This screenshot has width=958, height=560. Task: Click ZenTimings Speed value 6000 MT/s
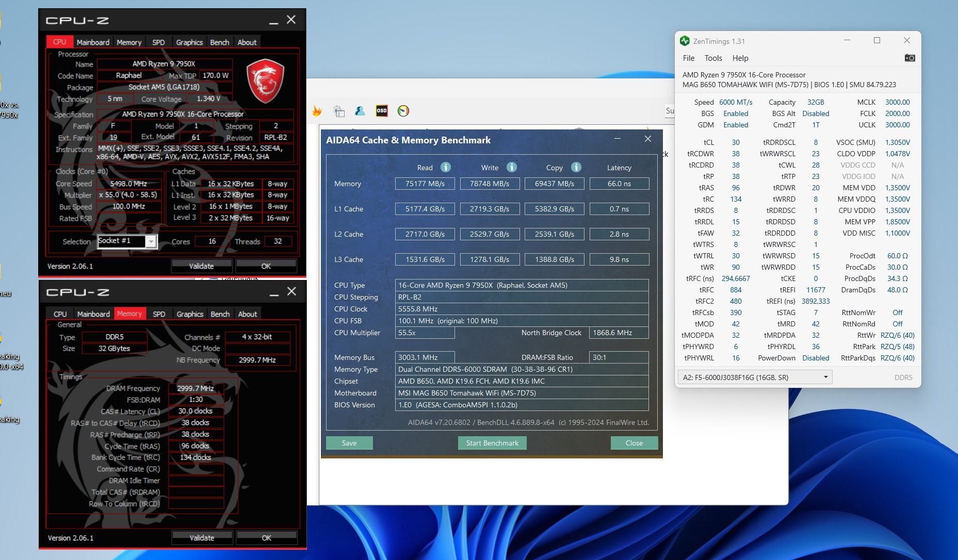pos(736,102)
